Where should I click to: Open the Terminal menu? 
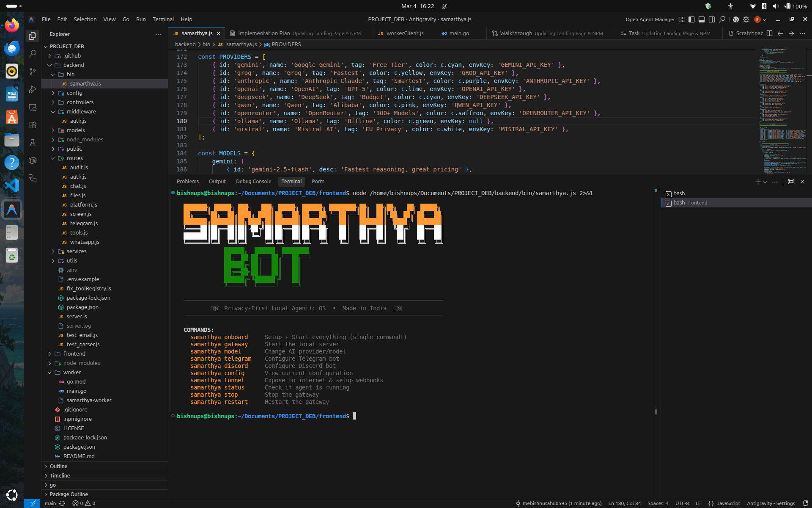tap(163, 19)
